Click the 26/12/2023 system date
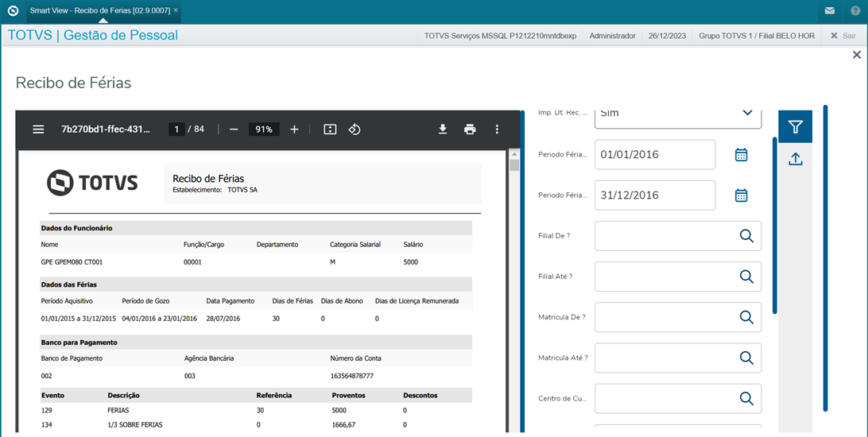868x437 pixels. click(x=667, y=36)
